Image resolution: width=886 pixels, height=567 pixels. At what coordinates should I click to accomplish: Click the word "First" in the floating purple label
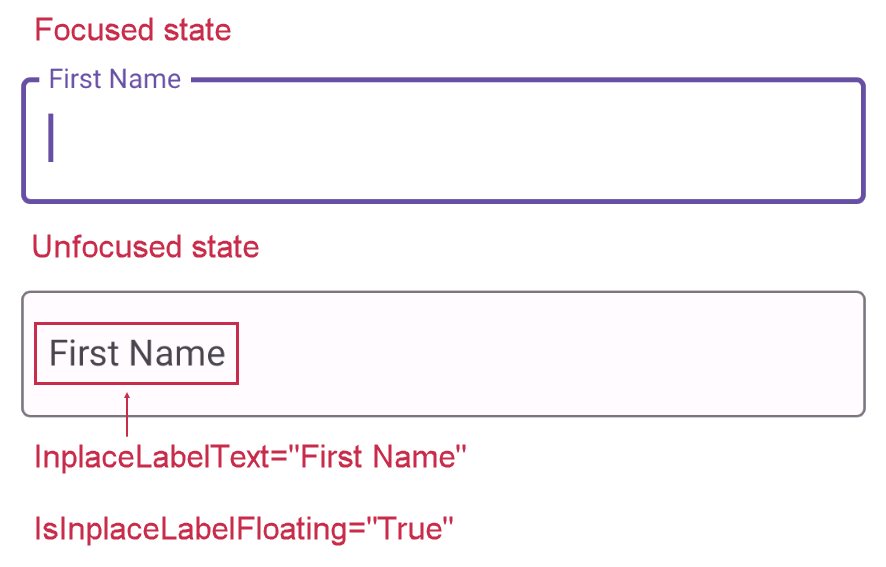click(x=77, y=80)
